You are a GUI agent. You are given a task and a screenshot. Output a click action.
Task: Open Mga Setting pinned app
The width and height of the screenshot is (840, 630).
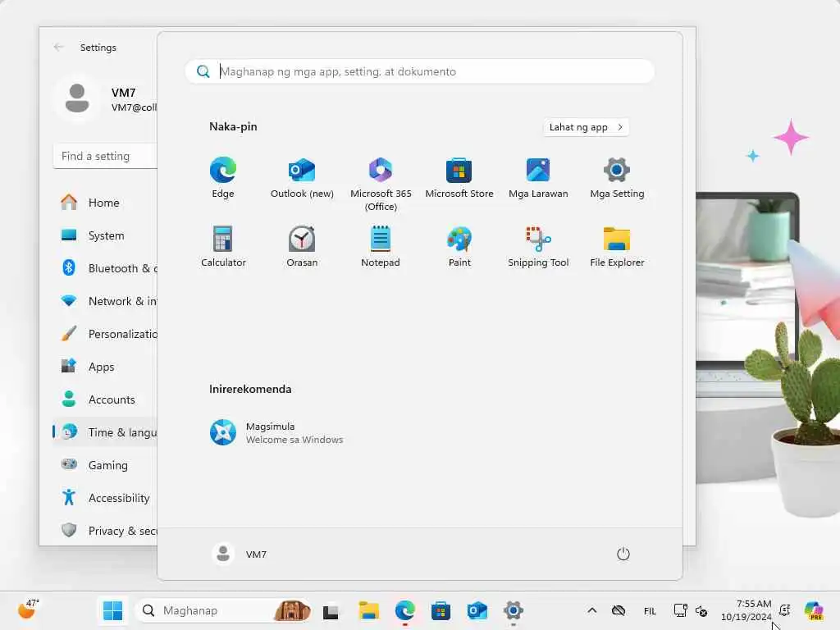click(617, 178)
